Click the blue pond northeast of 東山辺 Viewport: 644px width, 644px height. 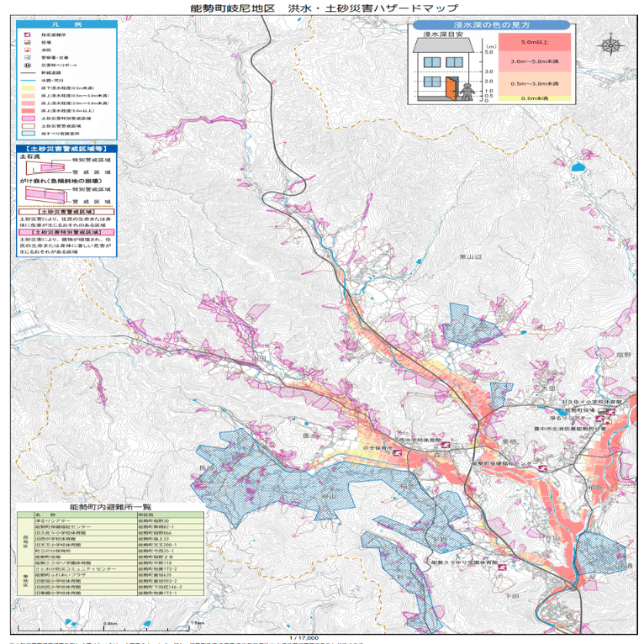pos(577,166)
